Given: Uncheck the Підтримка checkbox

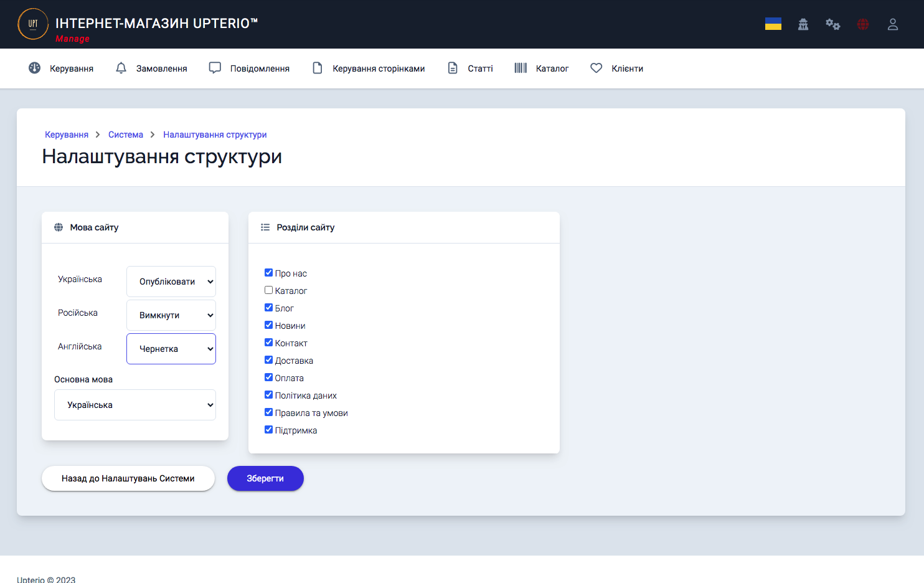Looking at the screenshot, I should (x=269, y=430).
